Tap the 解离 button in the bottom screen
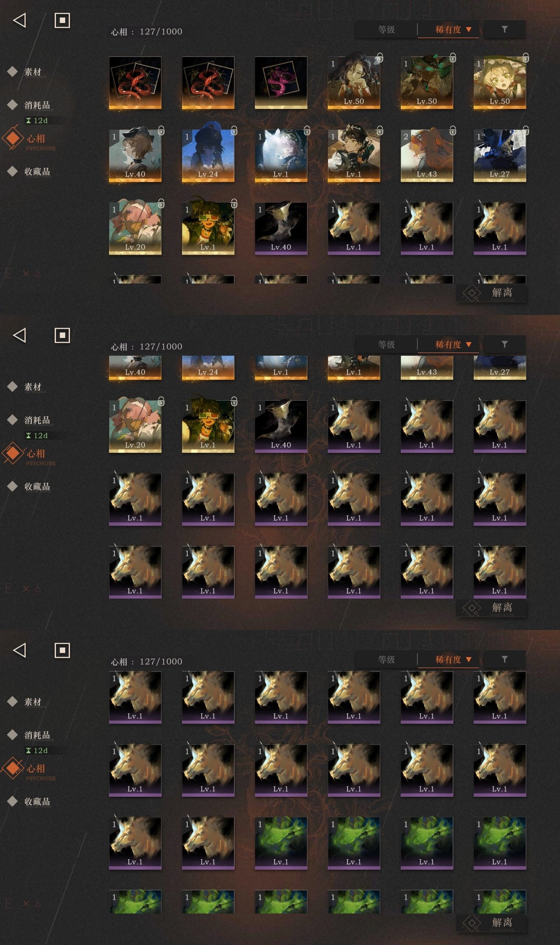560x945 pixels. point(491,923)
